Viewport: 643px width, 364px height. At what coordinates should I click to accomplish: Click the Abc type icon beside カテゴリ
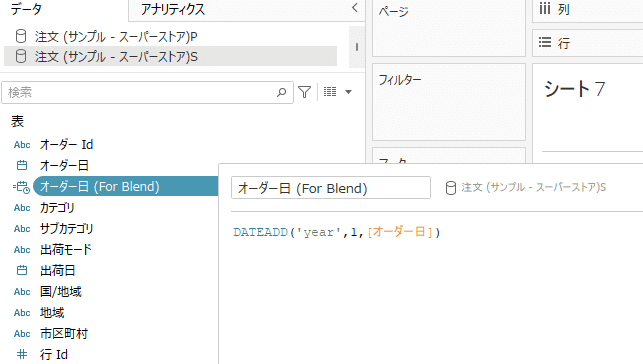click(x=22, y=208)
